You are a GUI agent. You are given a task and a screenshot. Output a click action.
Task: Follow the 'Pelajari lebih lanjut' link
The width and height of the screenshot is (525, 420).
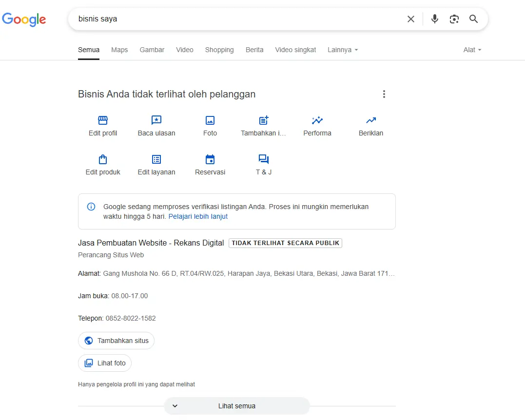(x=198, y=216)
